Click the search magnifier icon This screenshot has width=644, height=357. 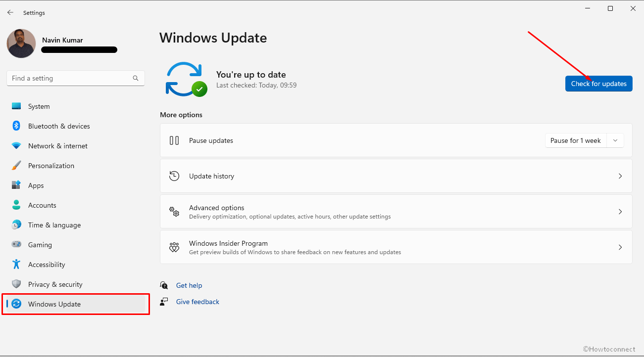coord(136,78)
